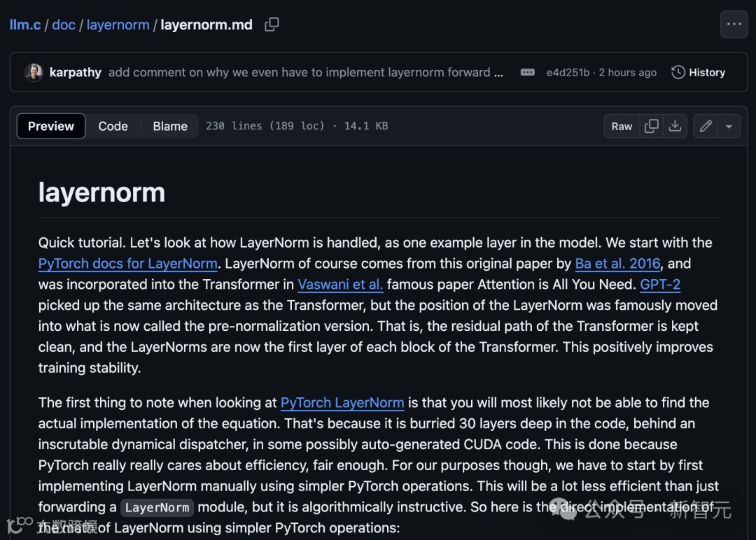Click the layernorm.md file name in breadcrumb
The height and width of the screenshot is (540, 756).
coord(206,24)
